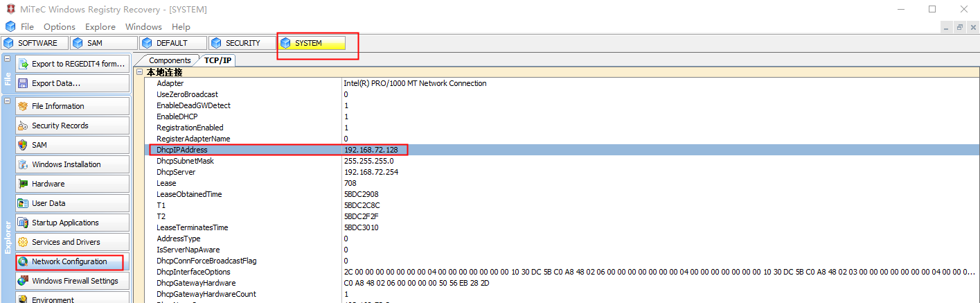Image resolution: width=980 pixels, height=303 pixels.
Task: Select the DhcpConnForceBroadcastFlag row
Action: tap(562, 261)
